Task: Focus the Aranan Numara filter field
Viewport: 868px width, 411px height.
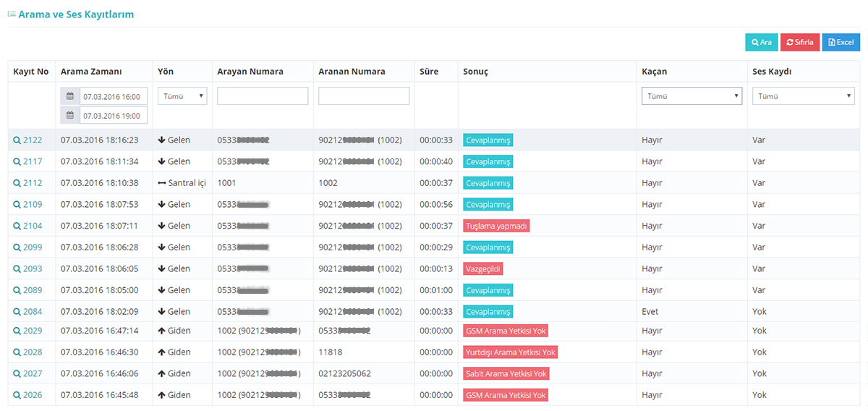Action: [364, 96]
